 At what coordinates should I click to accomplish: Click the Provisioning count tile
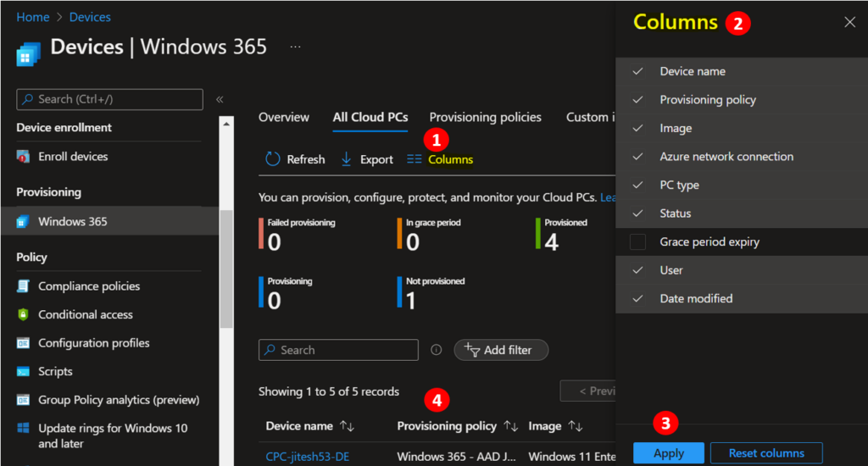[x=287, y=293]
